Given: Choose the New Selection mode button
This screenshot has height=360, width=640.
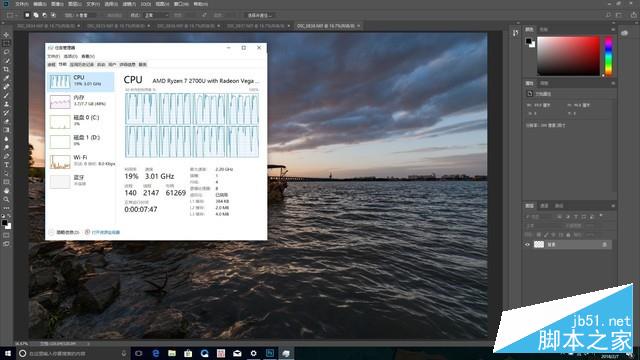Looking at the screenshot, I should coord(27,15).
